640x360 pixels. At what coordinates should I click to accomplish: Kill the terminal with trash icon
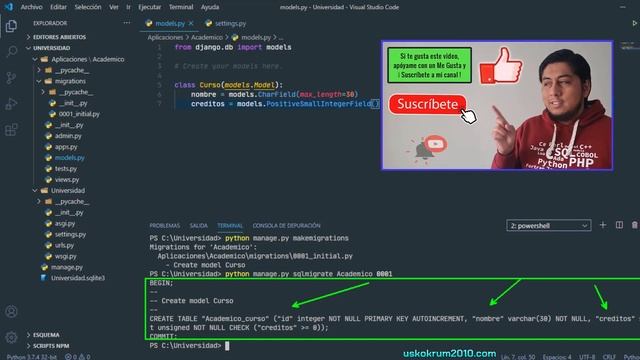coord(635,225)
